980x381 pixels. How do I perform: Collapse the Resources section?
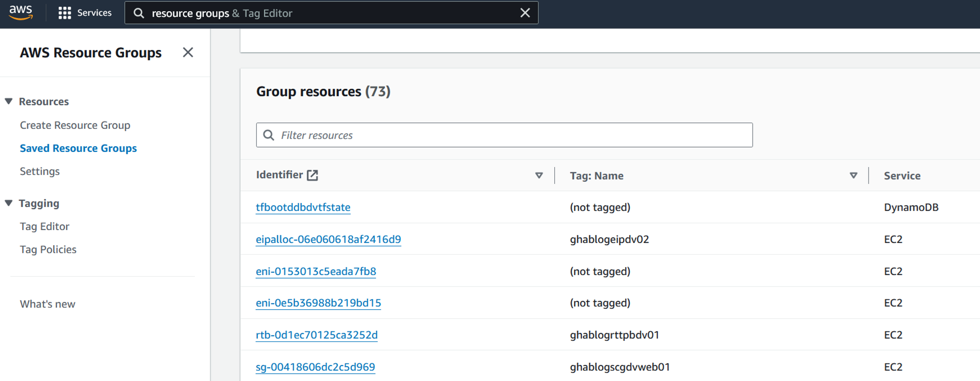[9, 101]
